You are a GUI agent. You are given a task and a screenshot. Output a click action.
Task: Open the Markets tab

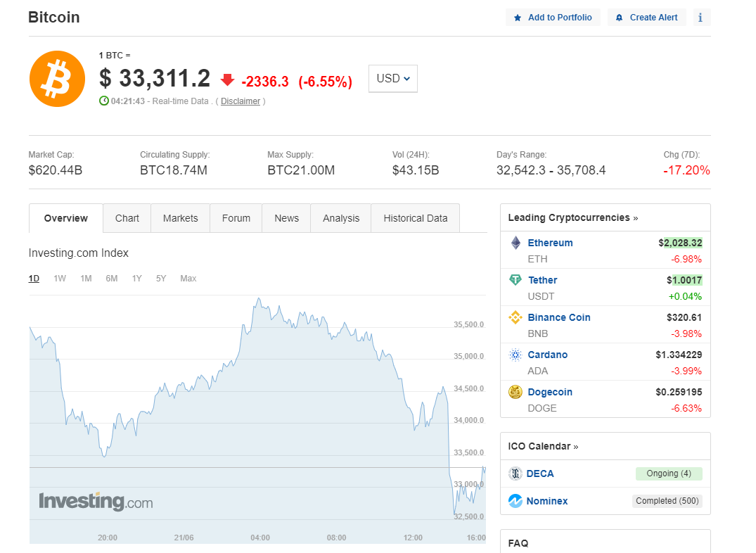180,218
